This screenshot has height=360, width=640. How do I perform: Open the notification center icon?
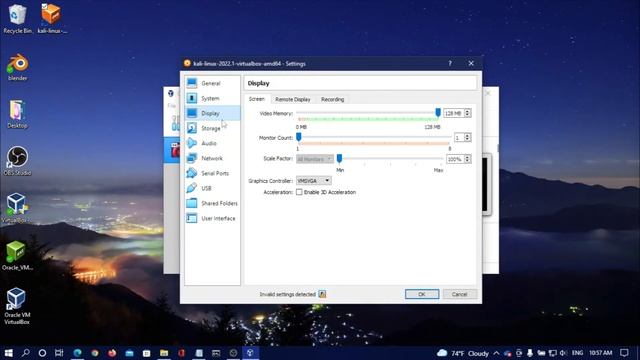tap(624, 353)
